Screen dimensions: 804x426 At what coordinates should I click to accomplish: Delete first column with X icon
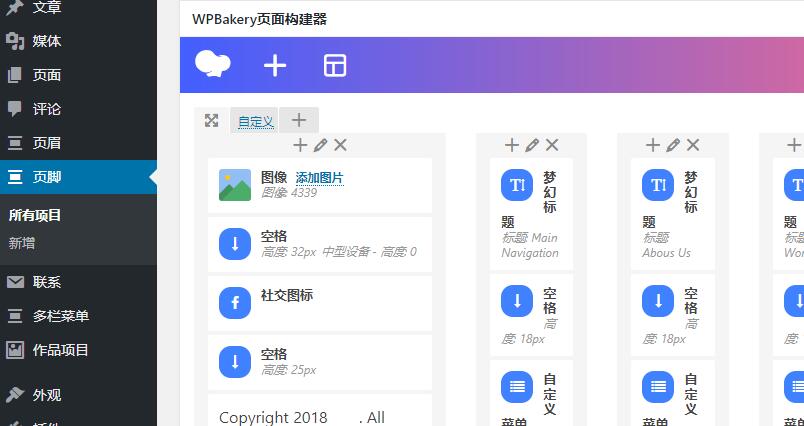click(340, 146)
